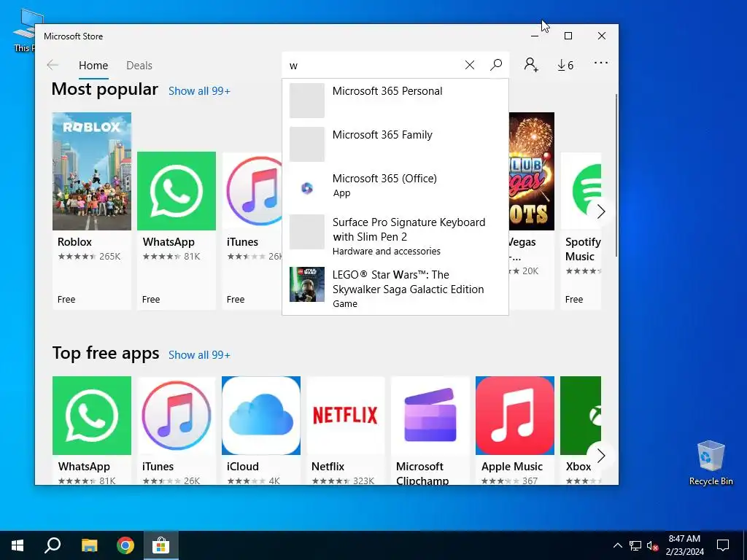Advance the Top free apps row with the arrow
Image resolution: width=747 pixels, height=560 pixels.
pos(601,456)
